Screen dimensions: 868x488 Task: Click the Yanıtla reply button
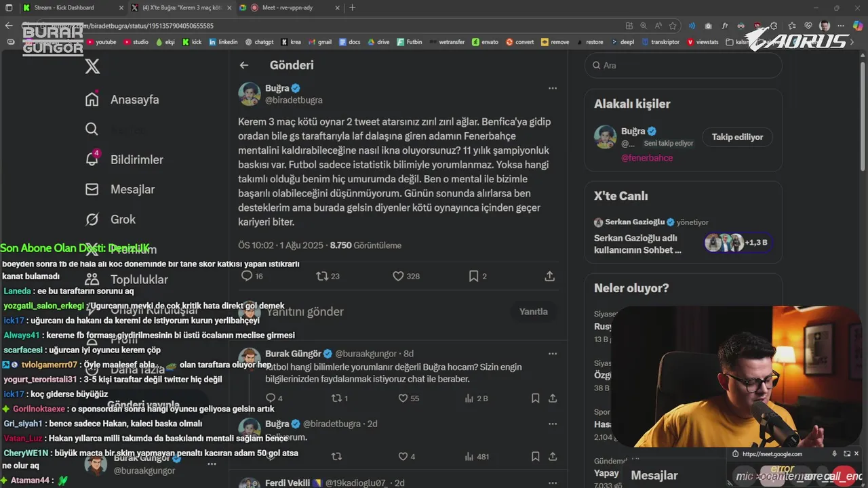pyautogui.click(x=533, y=312)
